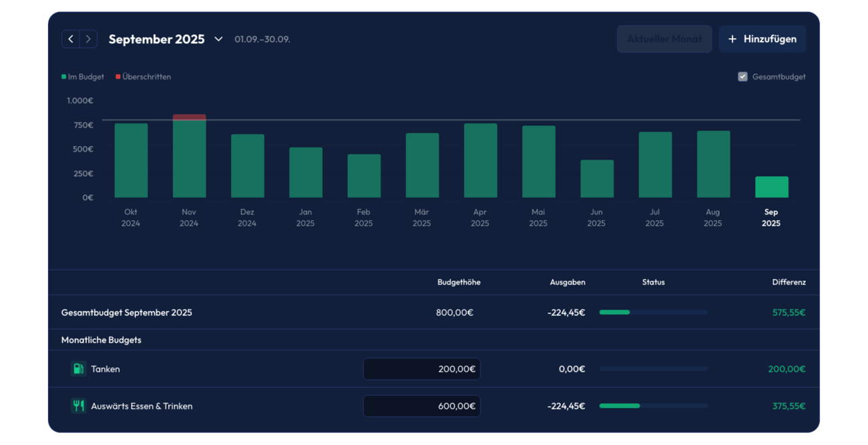Viewport: 868px width, 445px height.
Task: Go to previous month with left arrow
Action: [71, 39]
